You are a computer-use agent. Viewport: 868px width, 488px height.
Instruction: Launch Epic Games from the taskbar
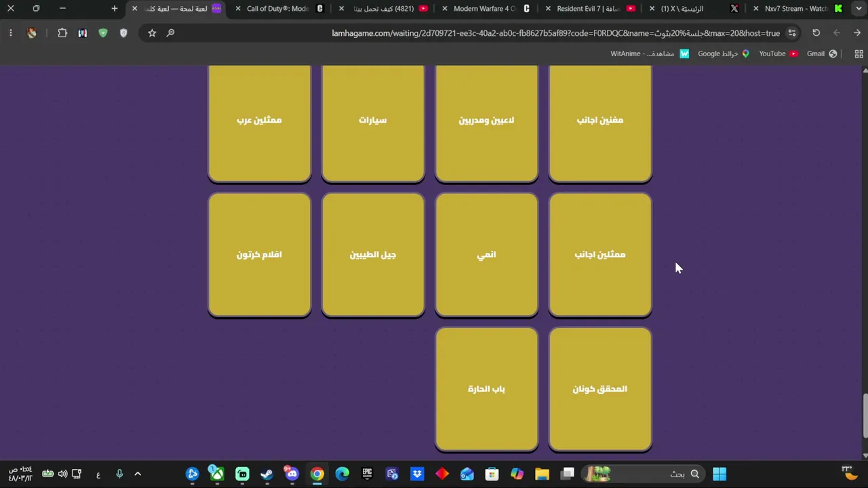[368, 474]
